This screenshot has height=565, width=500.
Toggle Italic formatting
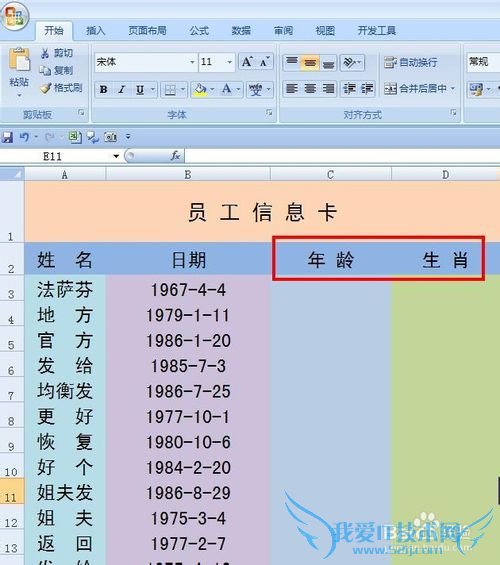click(x=122, y=89)
